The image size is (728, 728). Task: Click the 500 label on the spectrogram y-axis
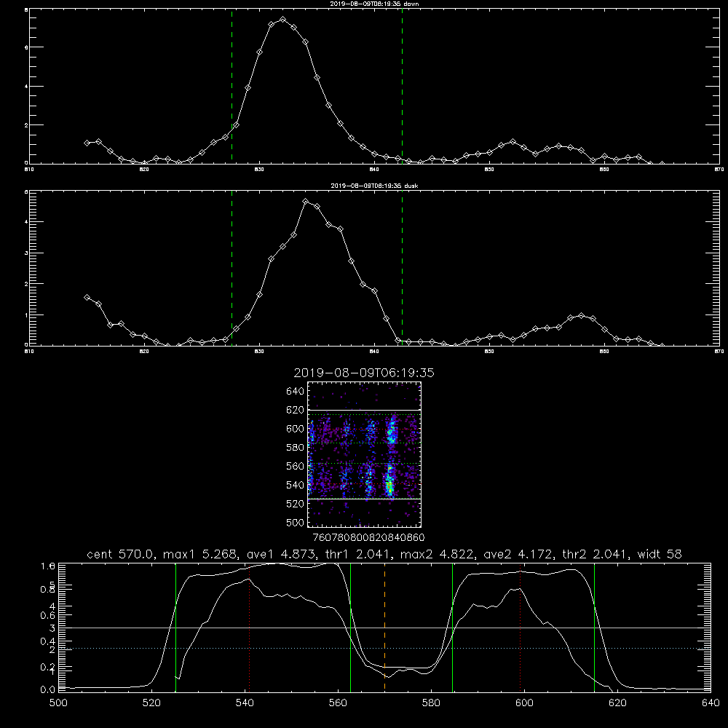click(296, 522)
